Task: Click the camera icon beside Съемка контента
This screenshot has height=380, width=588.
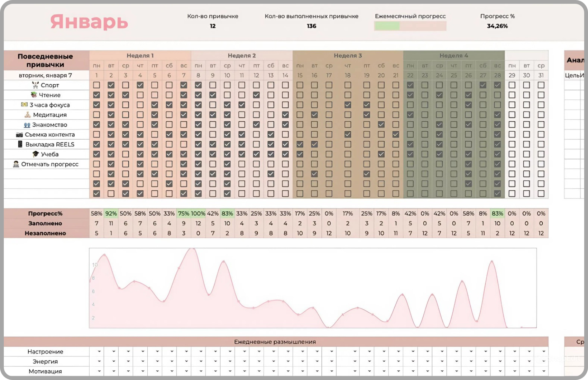Action: tap(19, 135)
